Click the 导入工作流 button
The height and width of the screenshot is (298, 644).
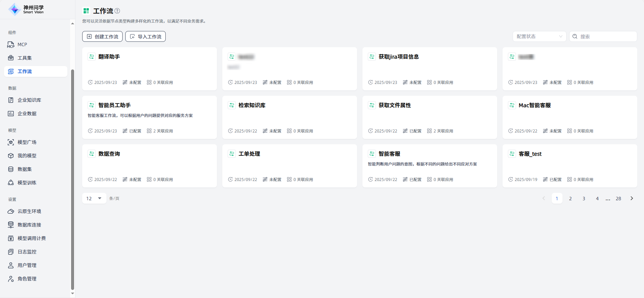coord(146,36)
